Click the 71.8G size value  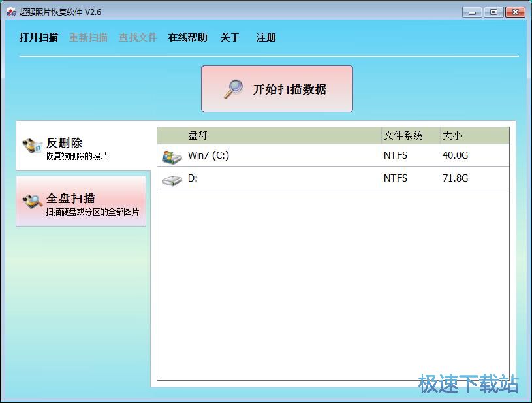point(456,178)
